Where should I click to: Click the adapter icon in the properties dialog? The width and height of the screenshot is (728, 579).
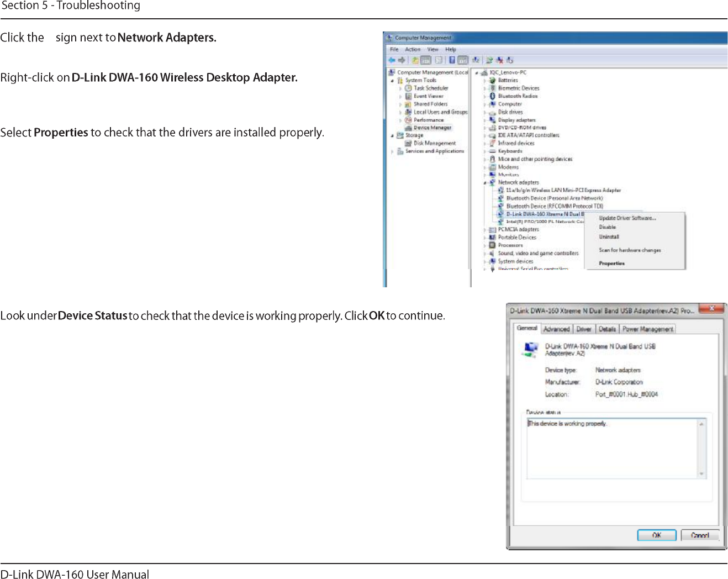coord(531,349)
